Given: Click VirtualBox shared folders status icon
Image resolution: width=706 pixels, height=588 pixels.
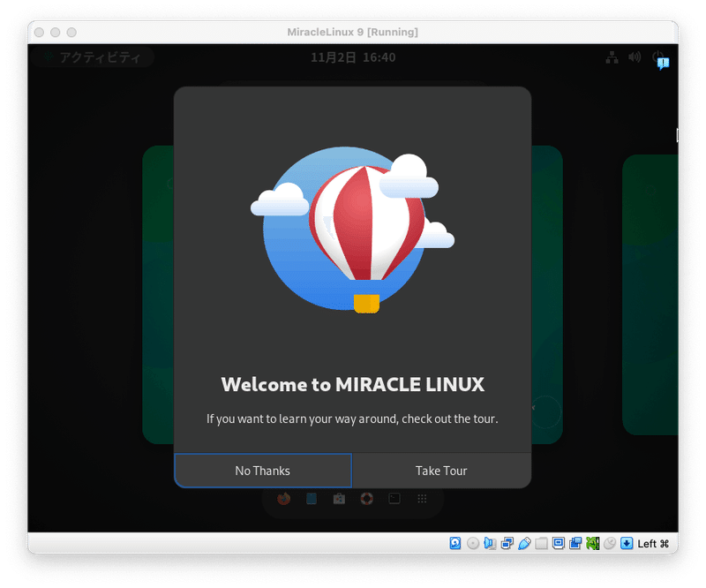Looking at the screenshot, I should pyautogui.click(x=541, y=543).
